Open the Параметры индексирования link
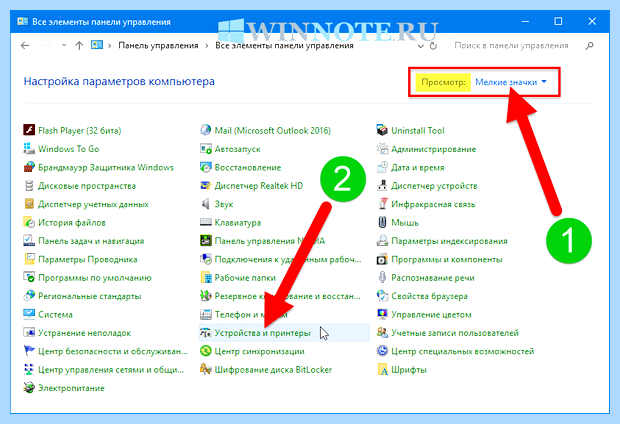The image size is (620, 424). 449,241
